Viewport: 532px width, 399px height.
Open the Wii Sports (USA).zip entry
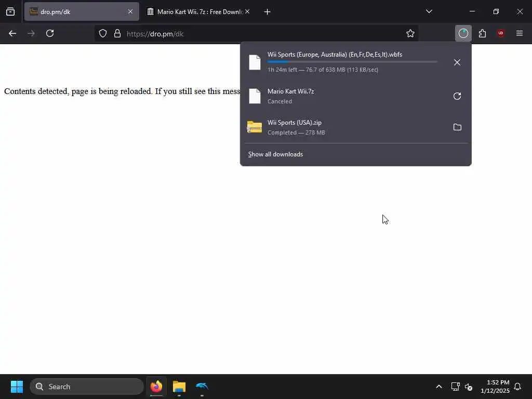[x=294, y=123]
